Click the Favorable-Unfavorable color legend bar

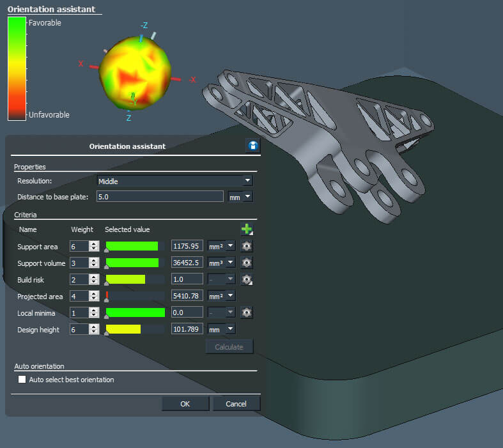pos(17,68)
